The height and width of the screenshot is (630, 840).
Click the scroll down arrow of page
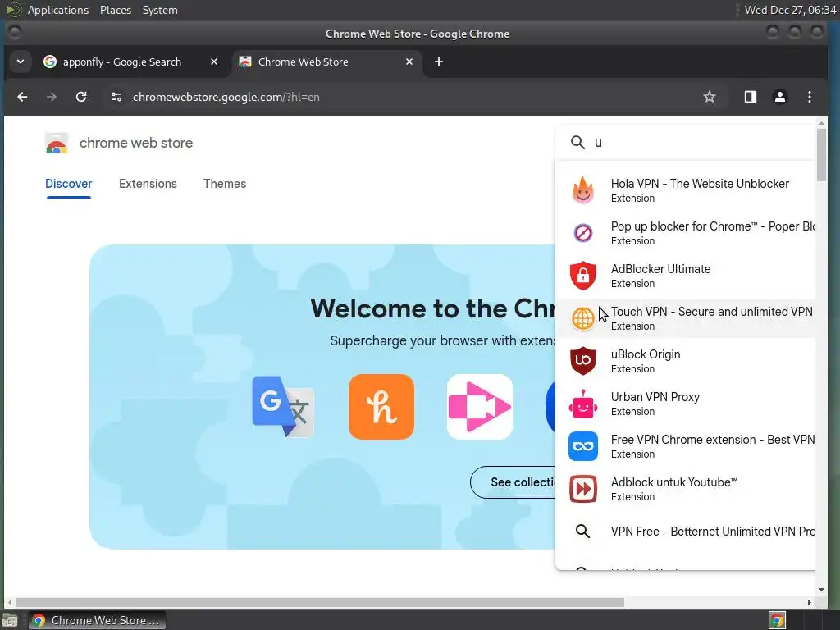(x=821, y=590)
